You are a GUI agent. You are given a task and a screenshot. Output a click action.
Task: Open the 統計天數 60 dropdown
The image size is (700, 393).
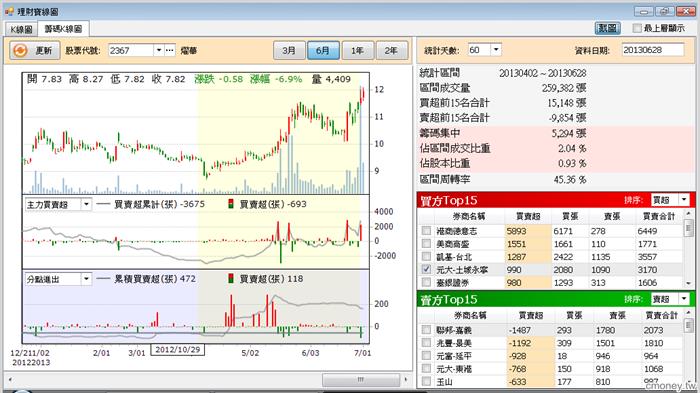(496, 49)
